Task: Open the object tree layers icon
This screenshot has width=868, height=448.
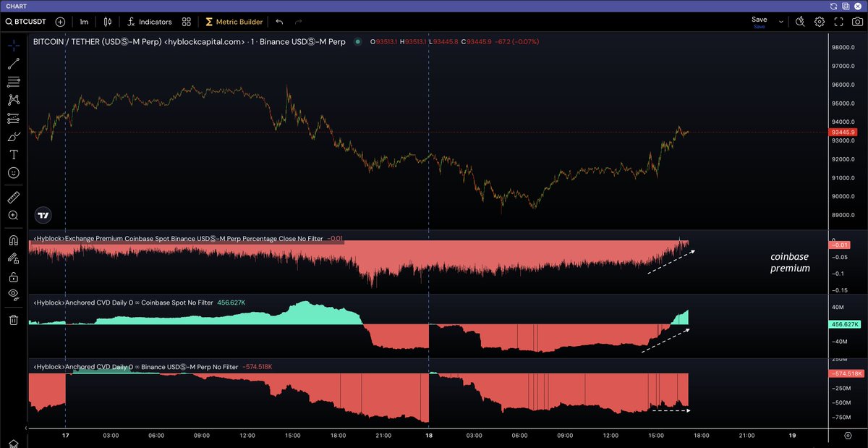Action: (x=14, y=444)
